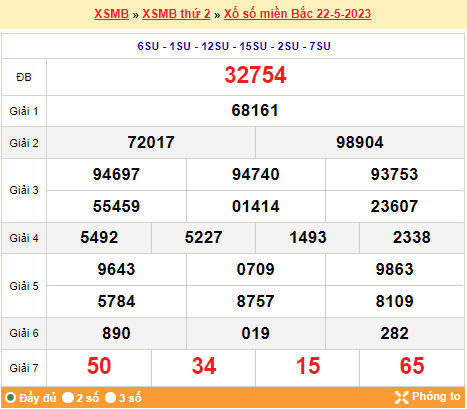Click Giải 3 number 94740
Screen dimensions: 467x409
point(256,174)
